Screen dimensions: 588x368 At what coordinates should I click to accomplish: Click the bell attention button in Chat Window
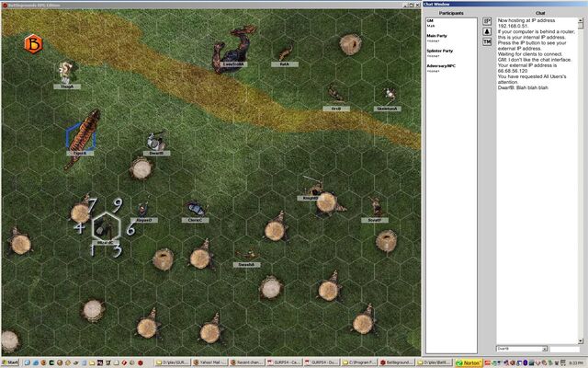(487, 31)
